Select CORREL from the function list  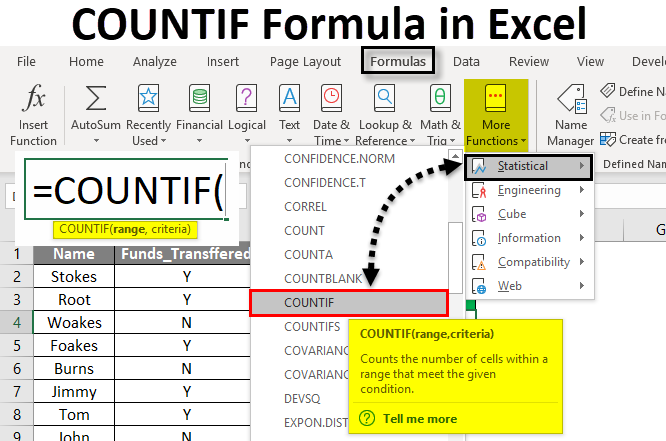(x=305, y=206)
